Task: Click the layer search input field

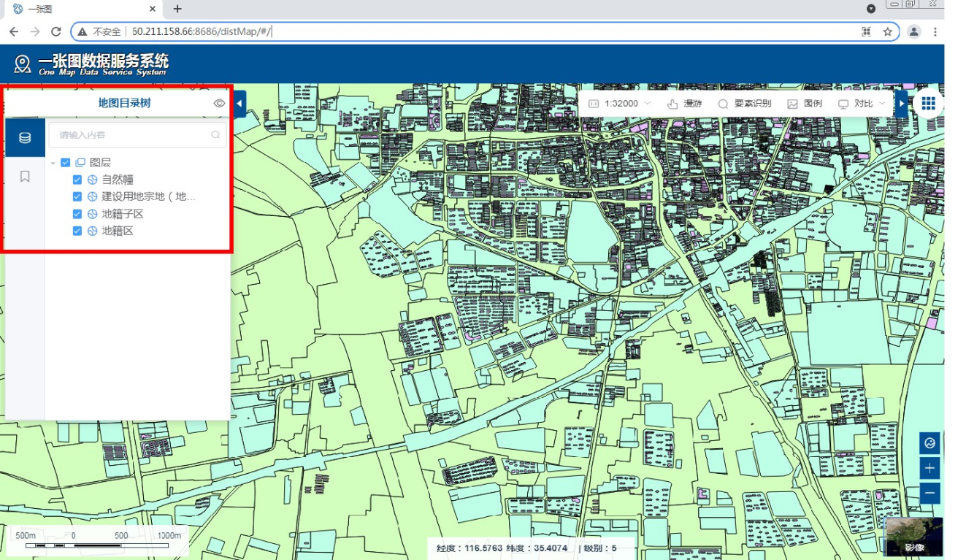Action: click(131, 135)
